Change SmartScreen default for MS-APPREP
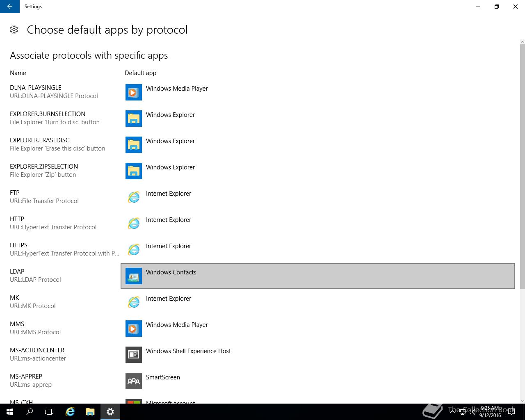The image size is (525, 420). (318, 381)
